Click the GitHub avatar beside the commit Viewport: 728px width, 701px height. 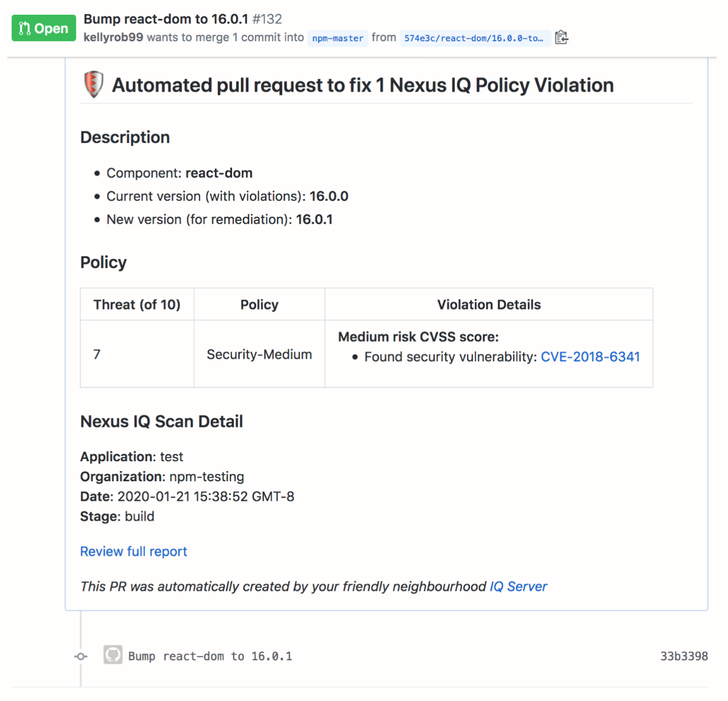[112, 655]
